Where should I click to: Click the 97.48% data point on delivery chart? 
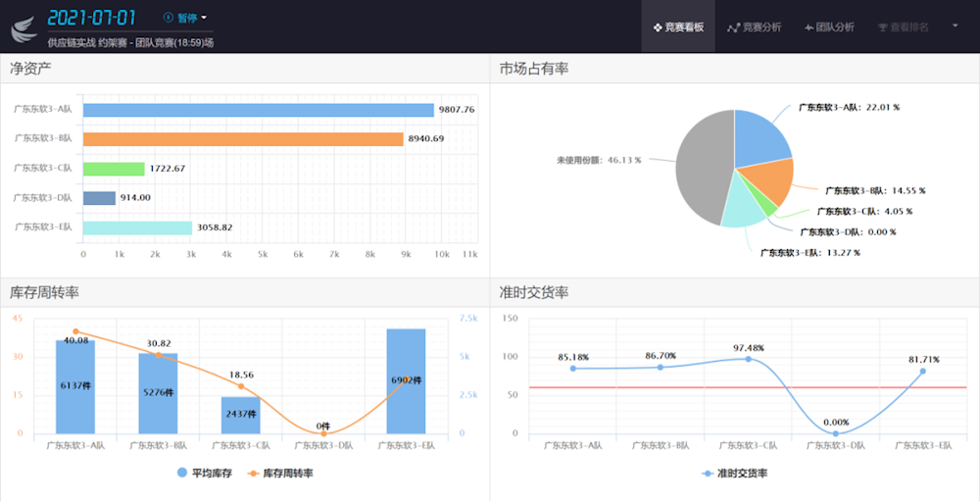(x=749, y=359)
